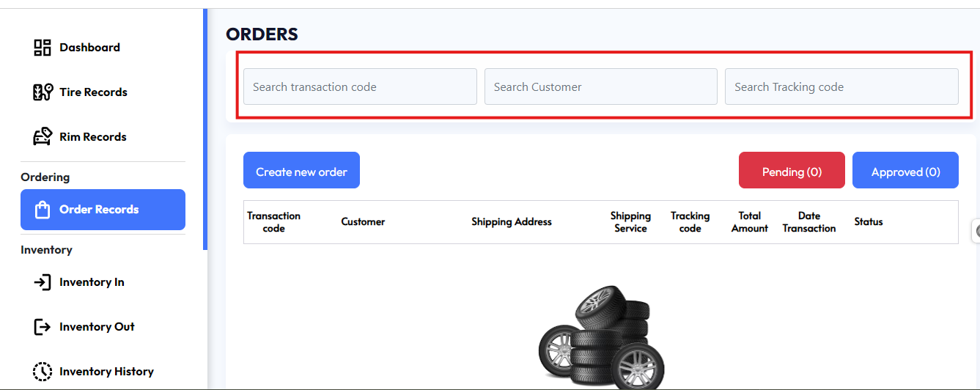Screen dimensions: 980x390
Task: Click the Transaction code column header
Action: click(x=273, y=221)
